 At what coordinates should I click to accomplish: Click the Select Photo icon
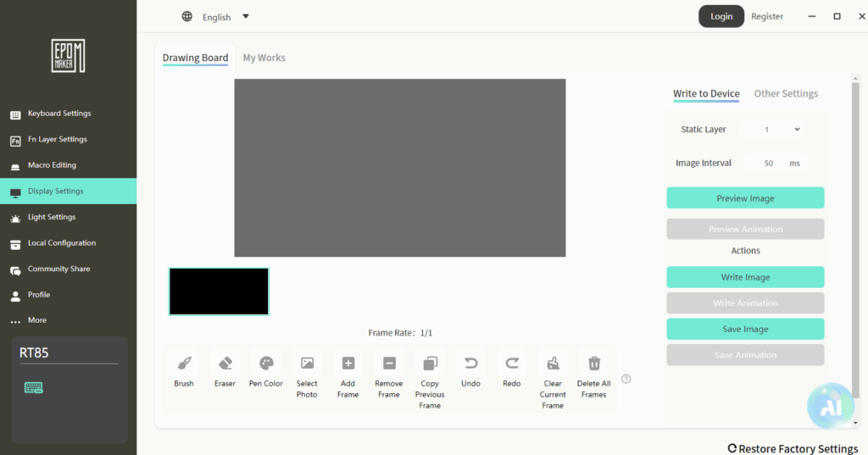coord(307,363)
